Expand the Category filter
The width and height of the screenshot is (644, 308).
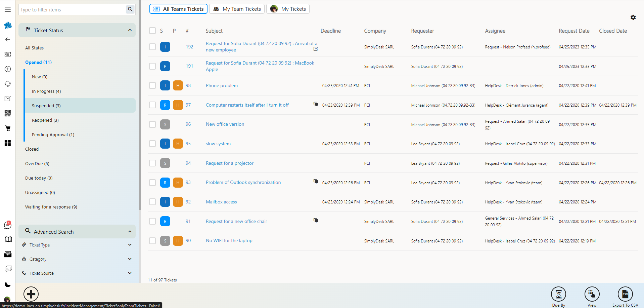129,259
